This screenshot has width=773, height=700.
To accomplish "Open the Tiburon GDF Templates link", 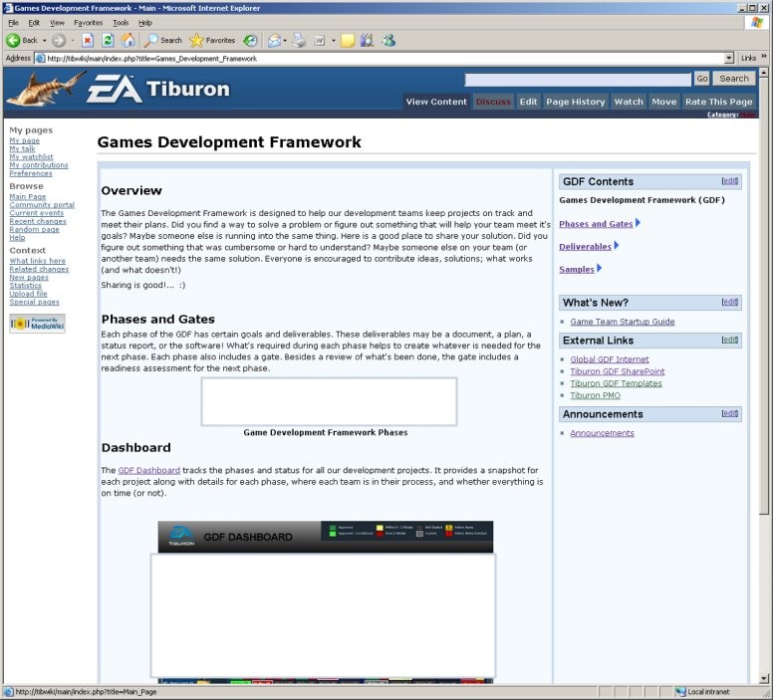I will (616, 383).
